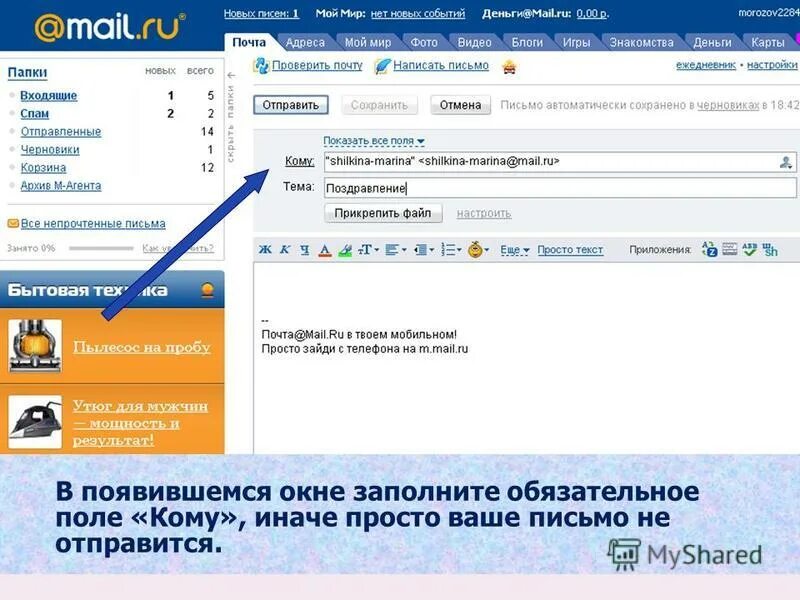Click the Прикрепить файл button
Image resolution: width=800 pixels, height=600 pixels.
383,213
